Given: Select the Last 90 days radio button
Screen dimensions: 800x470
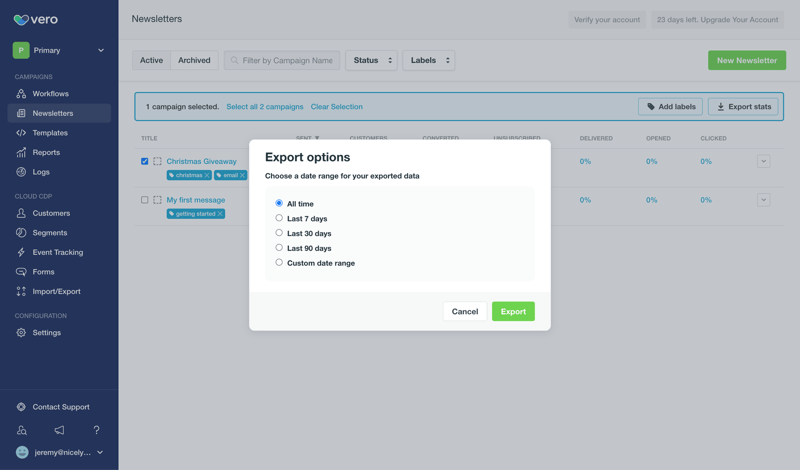Looking at the screenshot, I should 279,248.
